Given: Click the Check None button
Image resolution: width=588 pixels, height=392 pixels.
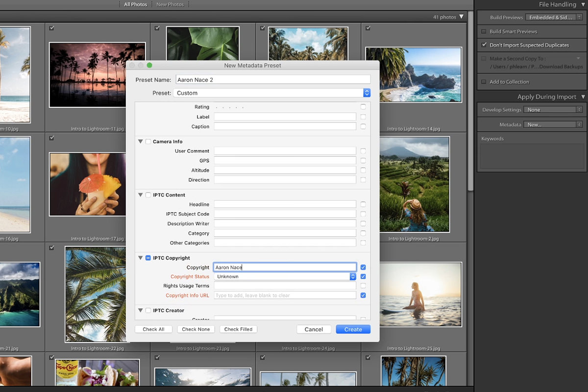Looking at the screenshot, I should [x=196, y=329].
